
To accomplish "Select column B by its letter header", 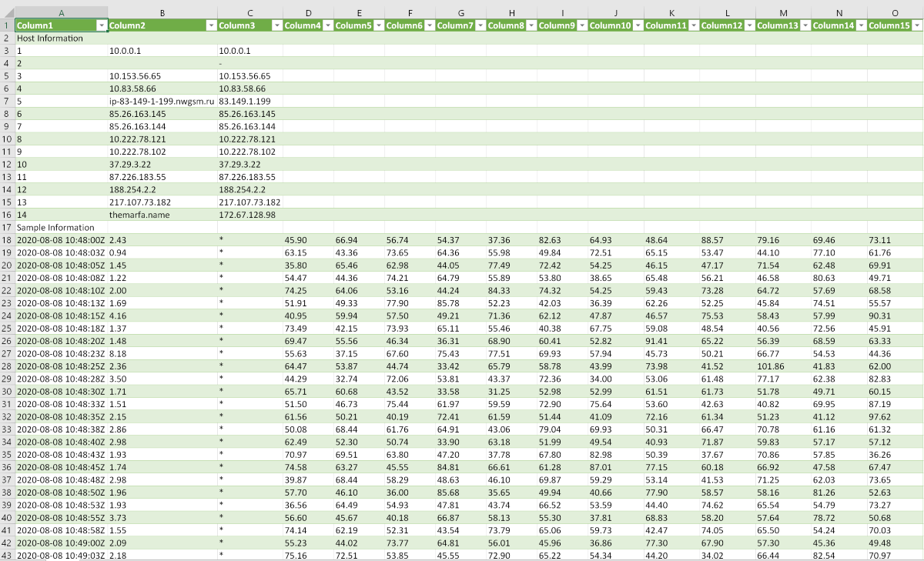I will pyautogui.click(x=162, y=13).
